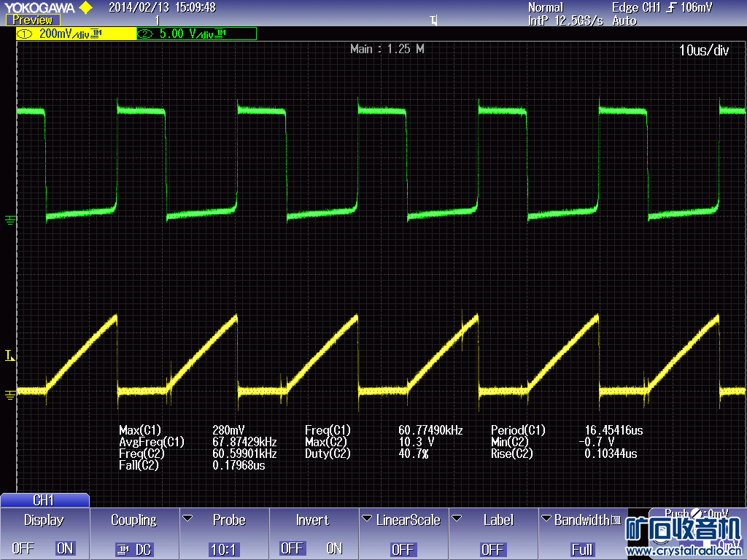
Task: Click the trigger position marker at top
Action: [x=434, y=21]
